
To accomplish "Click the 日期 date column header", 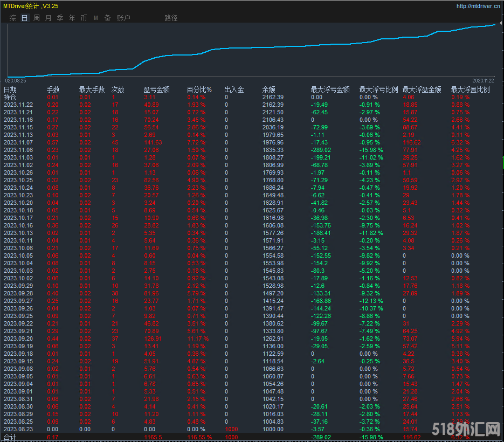I will [x=10, y=89].
